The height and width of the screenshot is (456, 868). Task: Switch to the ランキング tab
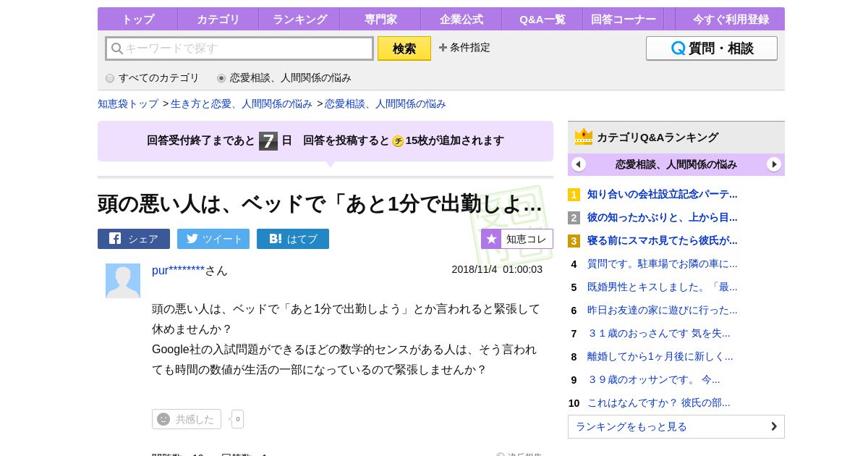click(x=299, y=19)
